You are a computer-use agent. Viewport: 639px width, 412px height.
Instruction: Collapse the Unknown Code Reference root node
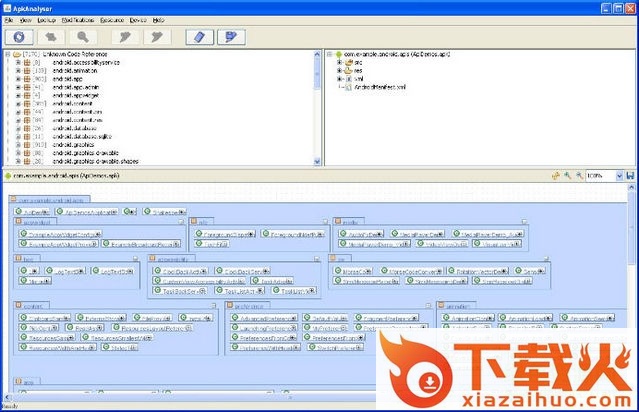click(x=7, y=54)
